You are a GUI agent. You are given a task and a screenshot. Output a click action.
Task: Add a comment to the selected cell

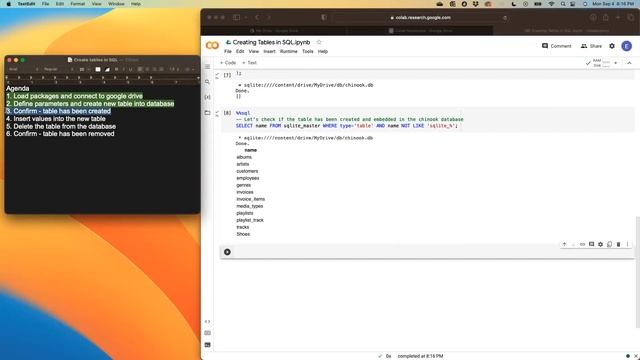591,244
